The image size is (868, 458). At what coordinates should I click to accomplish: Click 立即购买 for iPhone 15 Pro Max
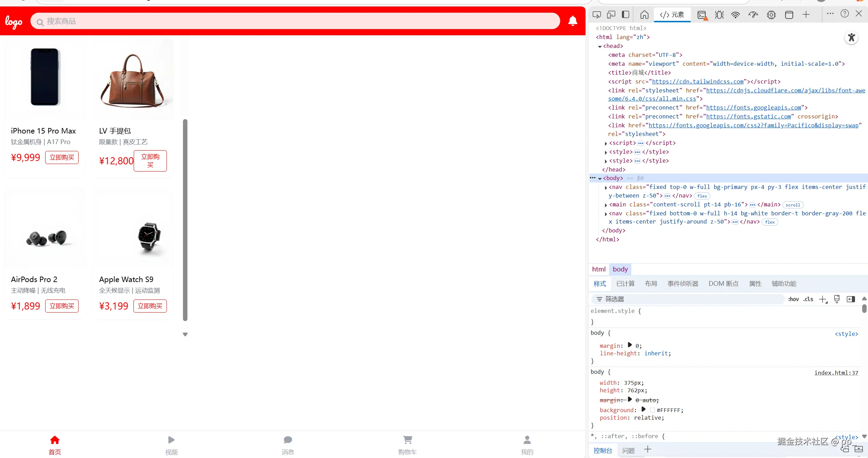coord(62,157)
